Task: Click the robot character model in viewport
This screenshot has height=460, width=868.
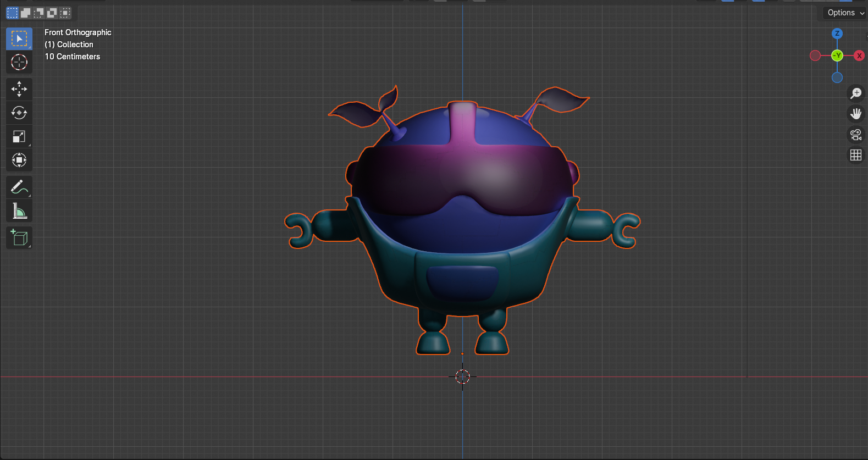Action: point(462,231)
